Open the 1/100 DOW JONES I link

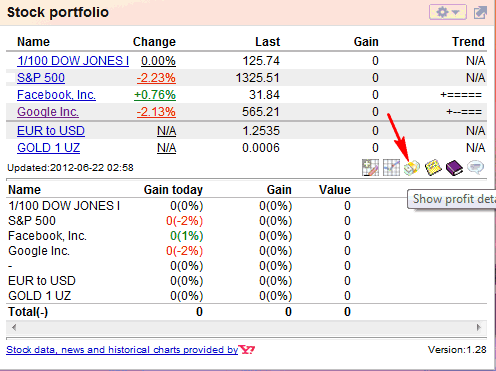(x=73, y=61)
